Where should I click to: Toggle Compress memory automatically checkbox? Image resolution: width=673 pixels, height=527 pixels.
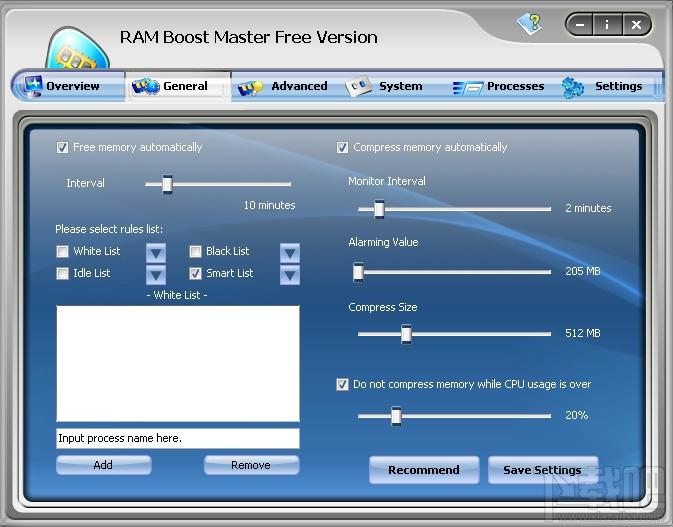pyautogui.click(x=342, y=148)
